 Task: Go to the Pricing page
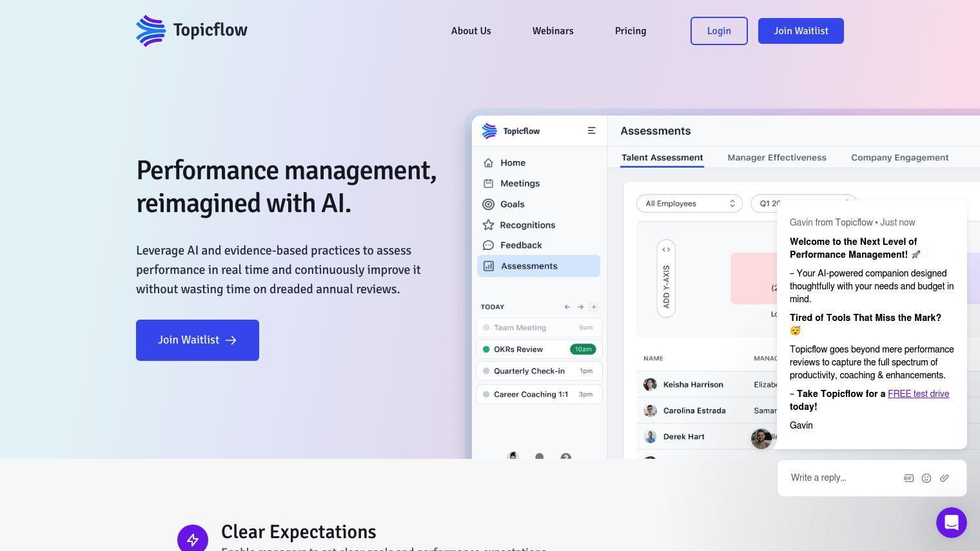coord(631,31)
